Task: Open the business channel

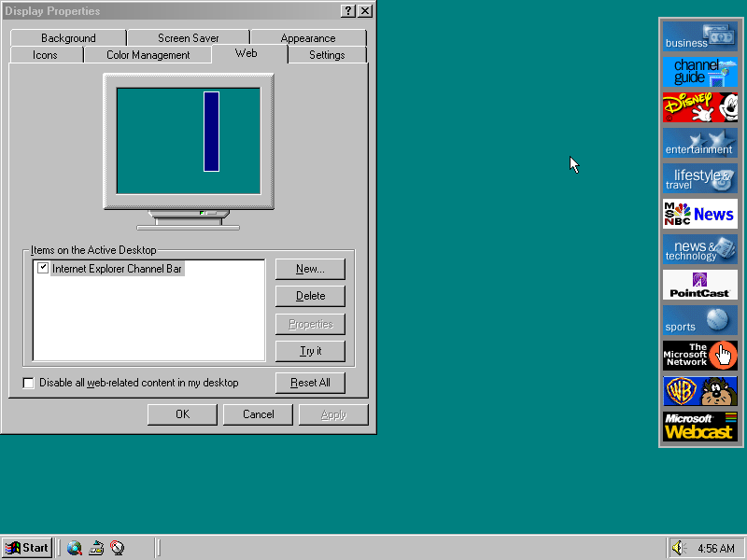Action: click(699, 36)
